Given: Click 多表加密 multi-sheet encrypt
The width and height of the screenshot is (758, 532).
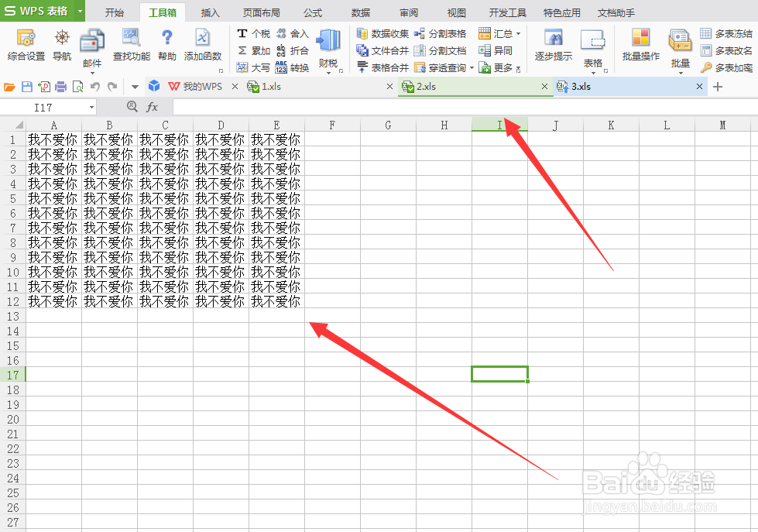Looking at the screenshot, I should tap(726, 67).
